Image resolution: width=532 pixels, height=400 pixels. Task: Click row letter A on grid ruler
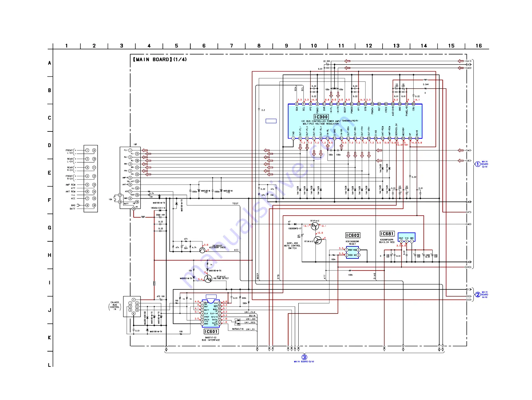tap(49, 63)
